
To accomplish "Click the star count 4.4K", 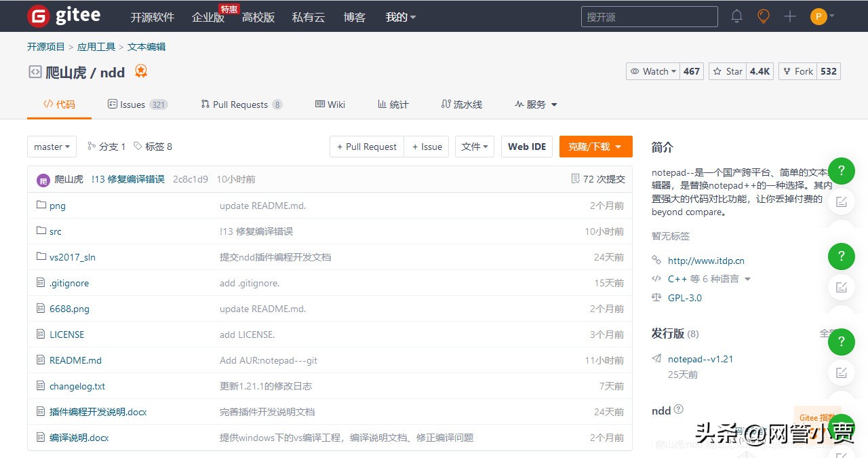I will tap(759, 71).
